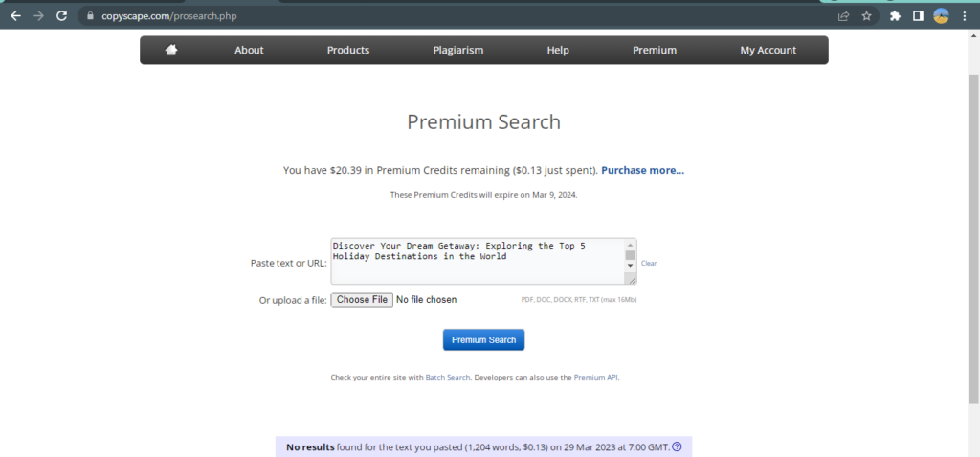Open site info via the padlock icon
This screenshot has height=457, width=980.
pos(91,16)
